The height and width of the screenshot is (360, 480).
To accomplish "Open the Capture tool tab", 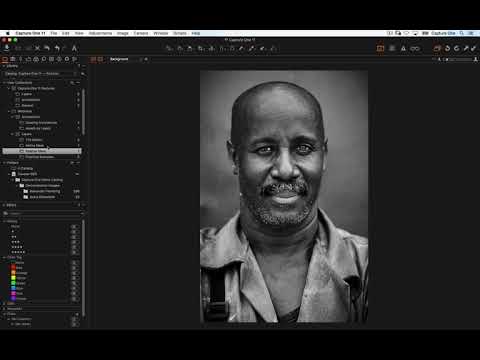I will 13,59.
